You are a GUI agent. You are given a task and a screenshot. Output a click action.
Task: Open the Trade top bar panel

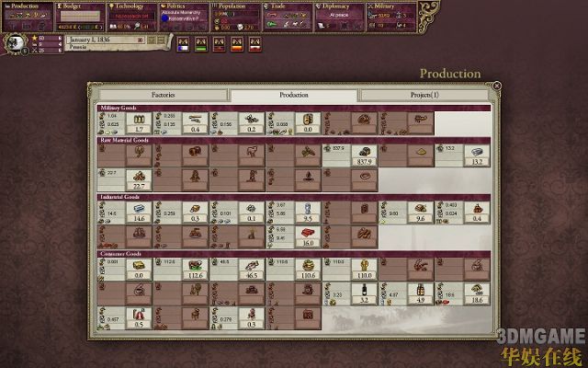click(288, 17)
